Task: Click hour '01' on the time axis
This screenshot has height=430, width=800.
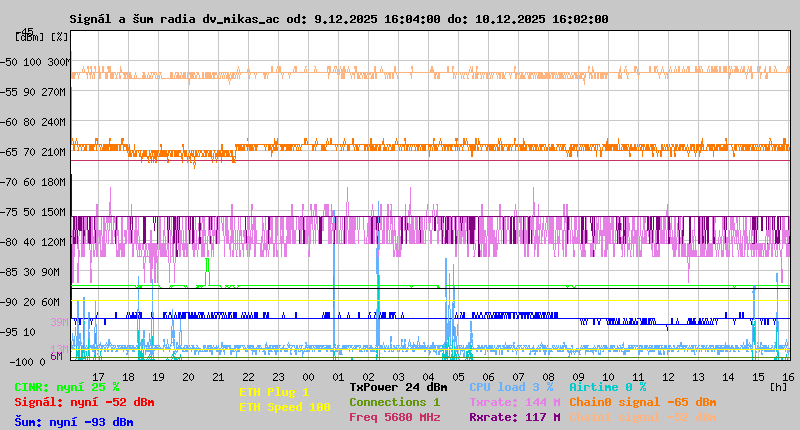Action: pos(339,377)
